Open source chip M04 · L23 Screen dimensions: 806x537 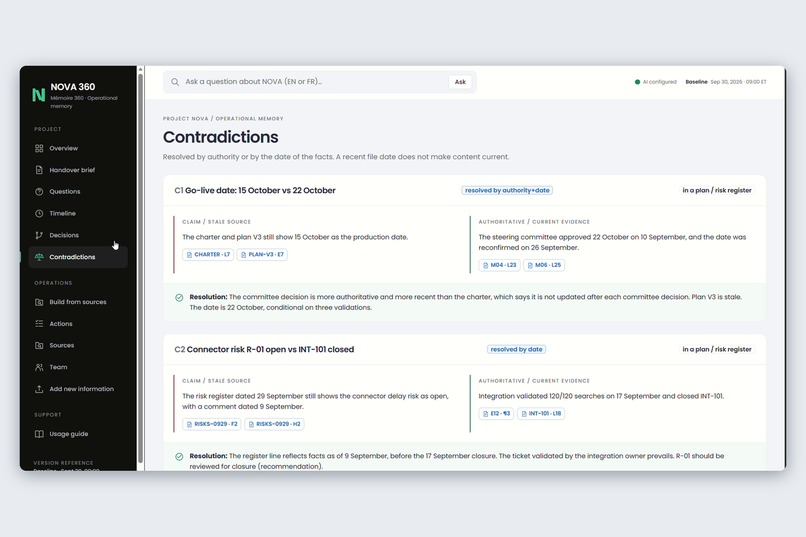499,265
